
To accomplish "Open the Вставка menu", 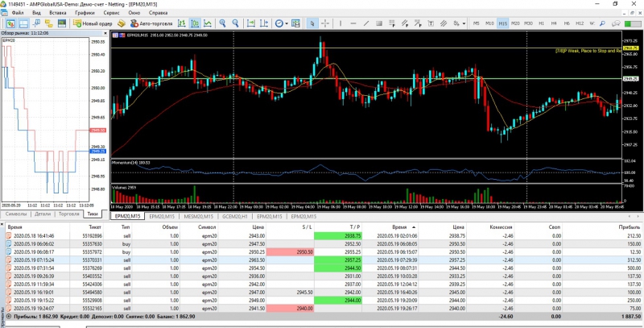I will 57,13.
